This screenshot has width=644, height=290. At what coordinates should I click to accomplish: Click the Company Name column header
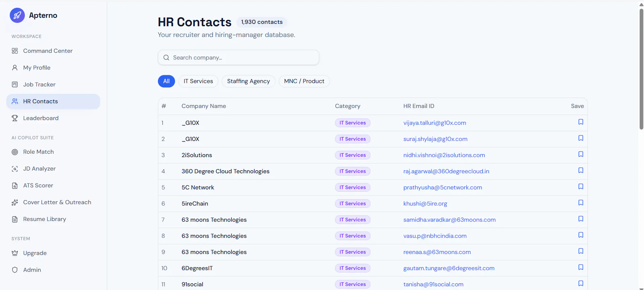[204, 106]
